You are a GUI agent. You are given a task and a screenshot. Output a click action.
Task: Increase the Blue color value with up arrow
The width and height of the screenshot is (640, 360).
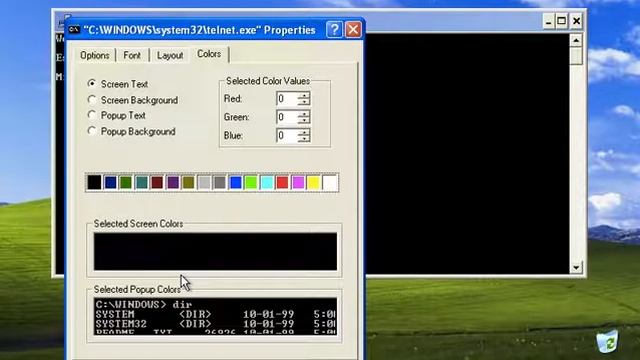click(304, 132)
